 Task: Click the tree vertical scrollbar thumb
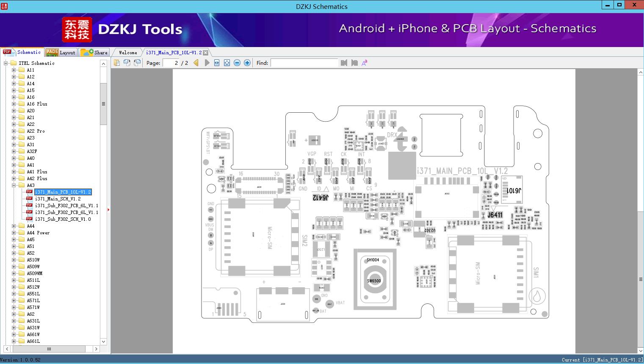coord(103,104)
